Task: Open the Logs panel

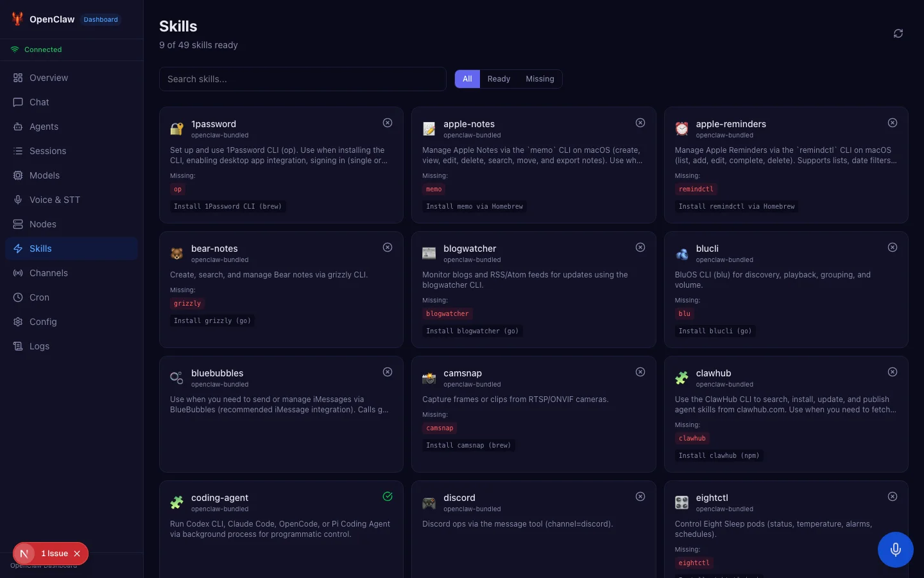Action: pyautogui.click(x=39, y=346)
